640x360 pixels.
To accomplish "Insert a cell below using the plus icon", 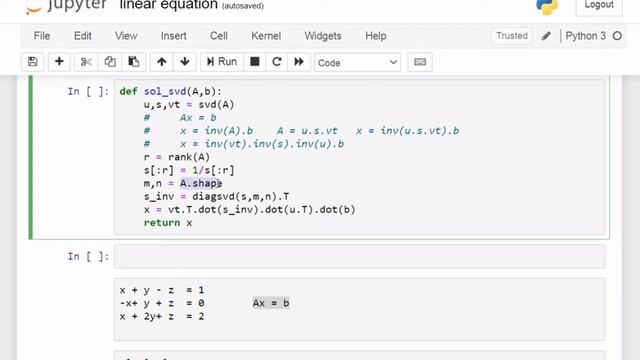I will pyautogui.click(x=59, y=62).
